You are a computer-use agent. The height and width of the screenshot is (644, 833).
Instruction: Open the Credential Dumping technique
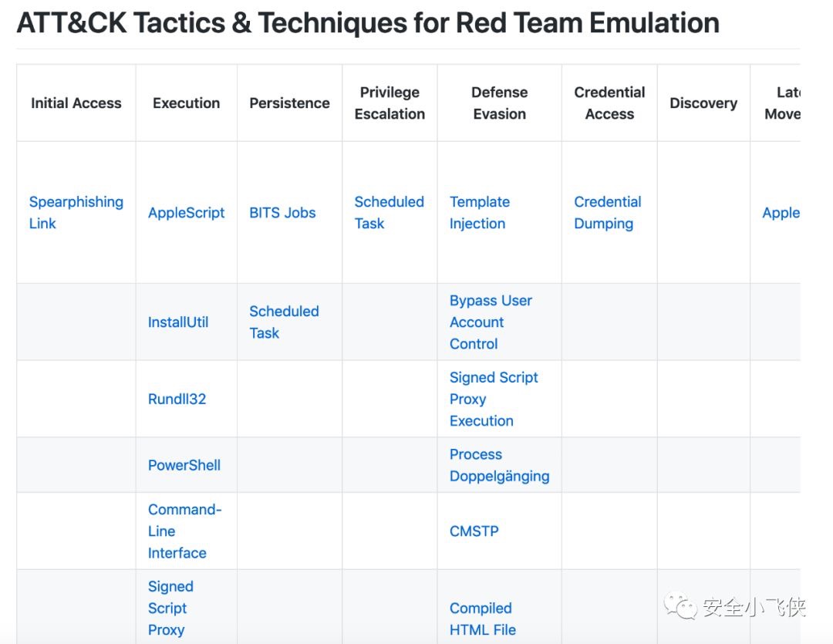tap(607, 212)
